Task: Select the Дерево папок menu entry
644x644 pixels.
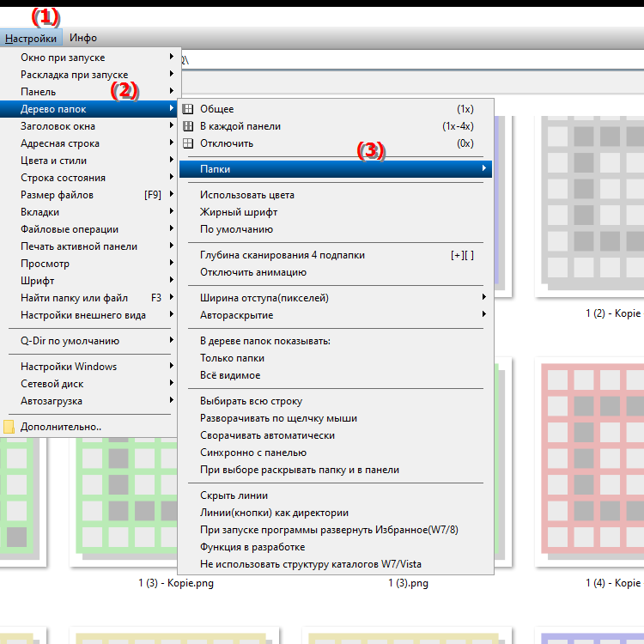Action: [x=88, y=109]
